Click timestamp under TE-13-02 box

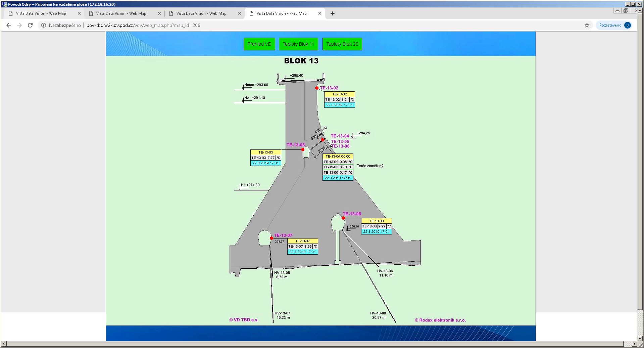(x=340, y=105)
